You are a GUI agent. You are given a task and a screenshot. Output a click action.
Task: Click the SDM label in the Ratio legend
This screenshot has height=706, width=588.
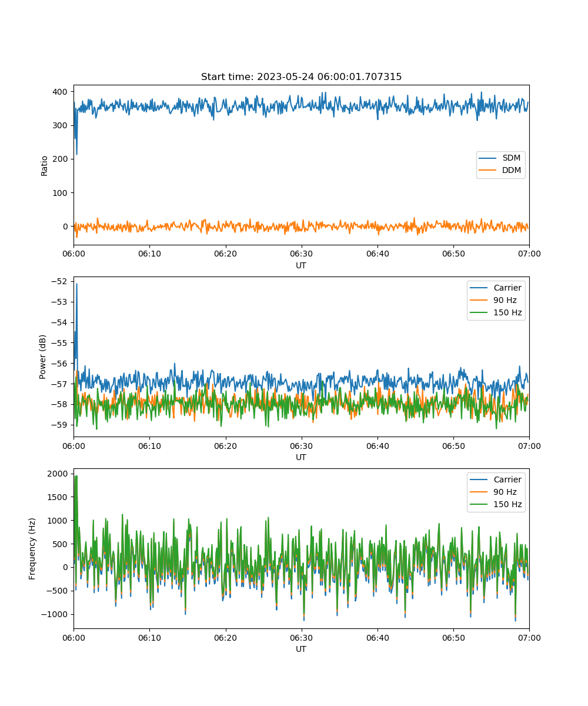[x=511, y=158]
